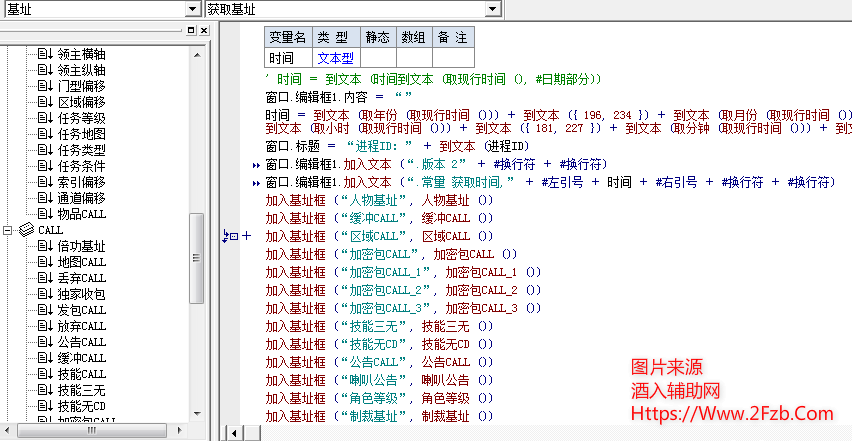Toggle the 数组 cell for variable 时间
This screenshot has width=852, height=441.
pos(414,58)
